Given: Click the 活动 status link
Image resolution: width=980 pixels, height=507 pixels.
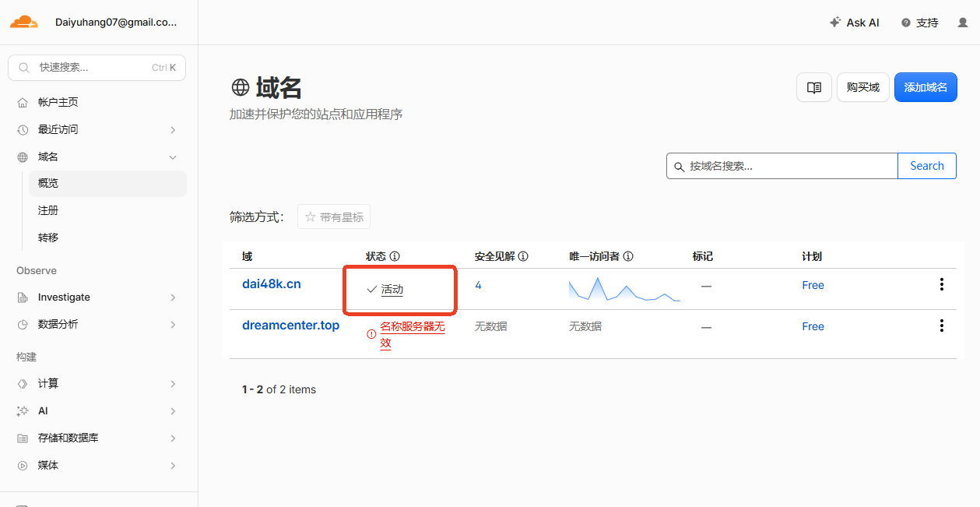Looking at the screenshot, I should [x=392, y=290].
